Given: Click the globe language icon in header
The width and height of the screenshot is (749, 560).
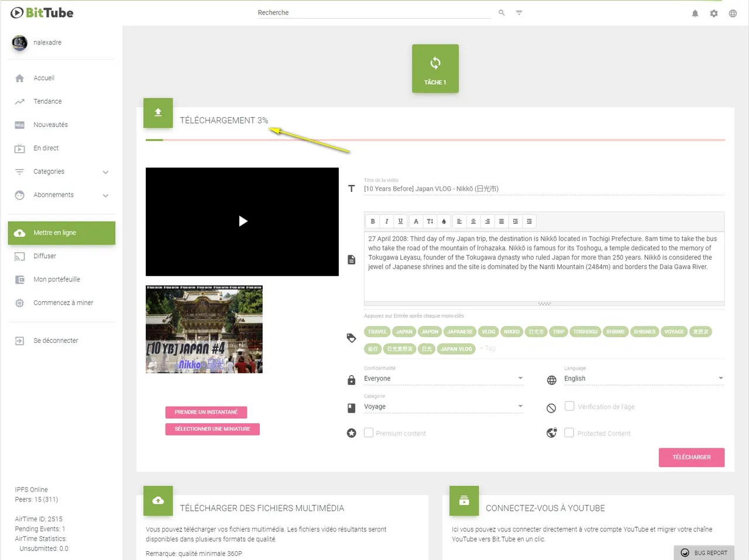Looking at the screenshot, I should (x=733, y=13).
